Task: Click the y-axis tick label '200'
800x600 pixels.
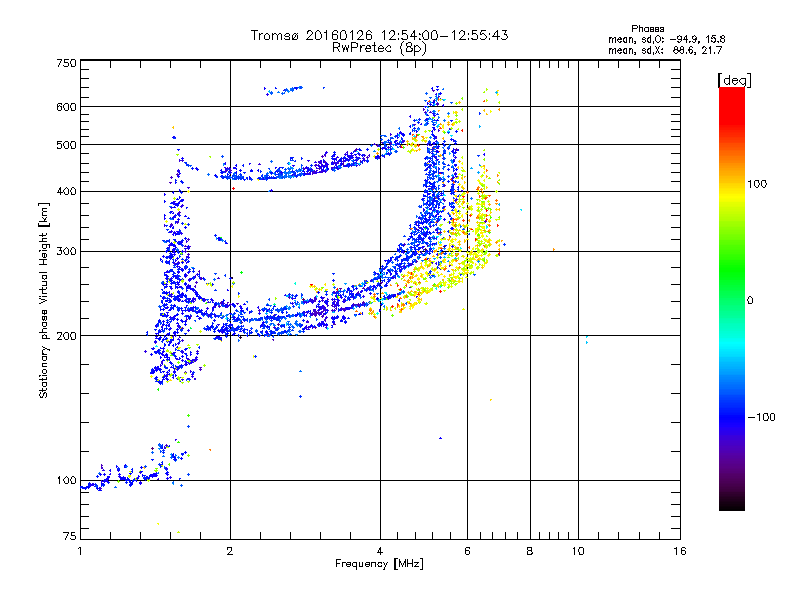Action: tap(67, 336)
